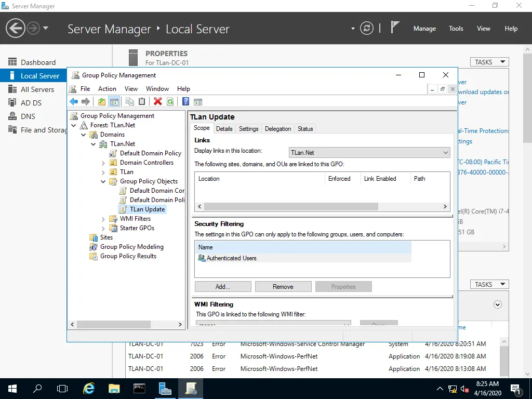Expand the TLan organizational unit node

tap(103, 172)
